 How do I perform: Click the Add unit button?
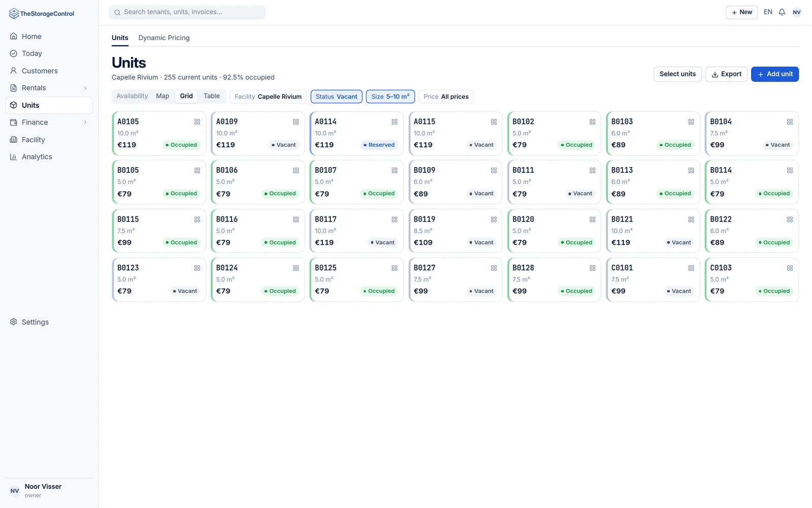pos(775,74)
